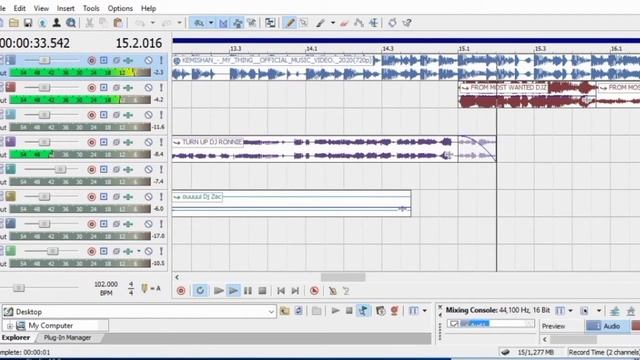640x360 pixels.
Task: Click the Play From Start button
Action: 218,291
